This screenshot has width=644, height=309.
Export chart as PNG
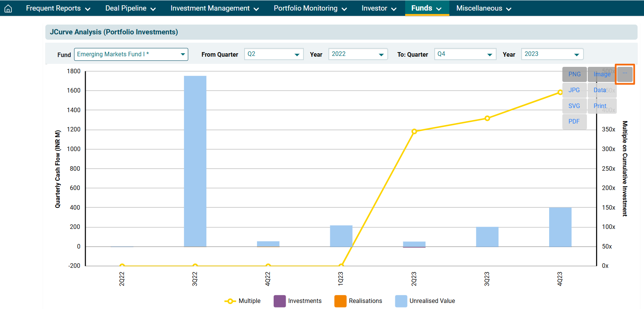point(574,74)
